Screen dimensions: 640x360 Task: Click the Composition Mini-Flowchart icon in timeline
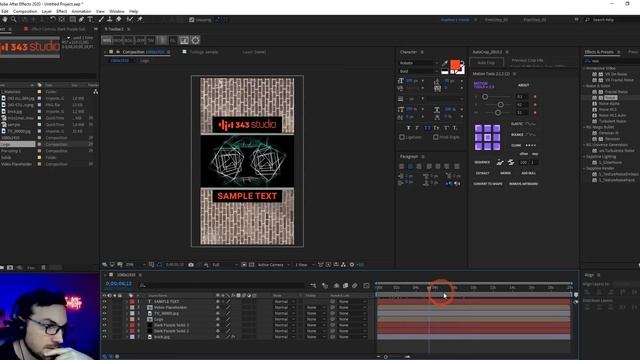coord(313,286)
